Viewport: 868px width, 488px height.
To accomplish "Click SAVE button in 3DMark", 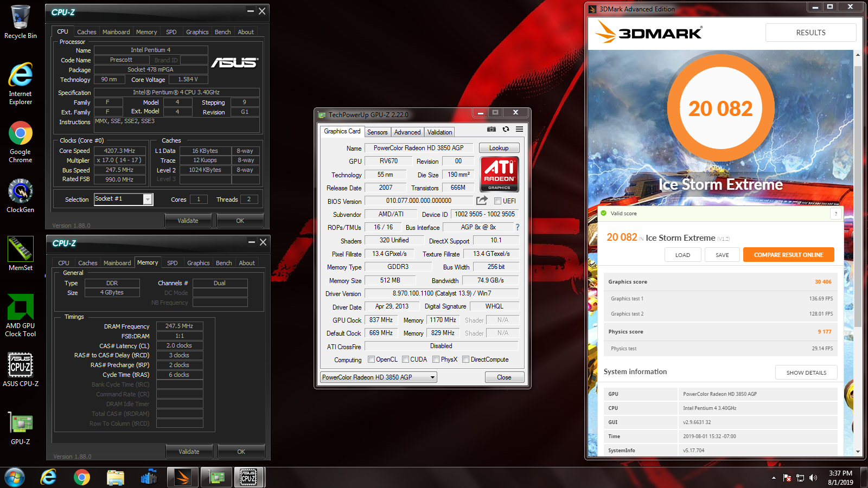I will click(x=722, y=255).
